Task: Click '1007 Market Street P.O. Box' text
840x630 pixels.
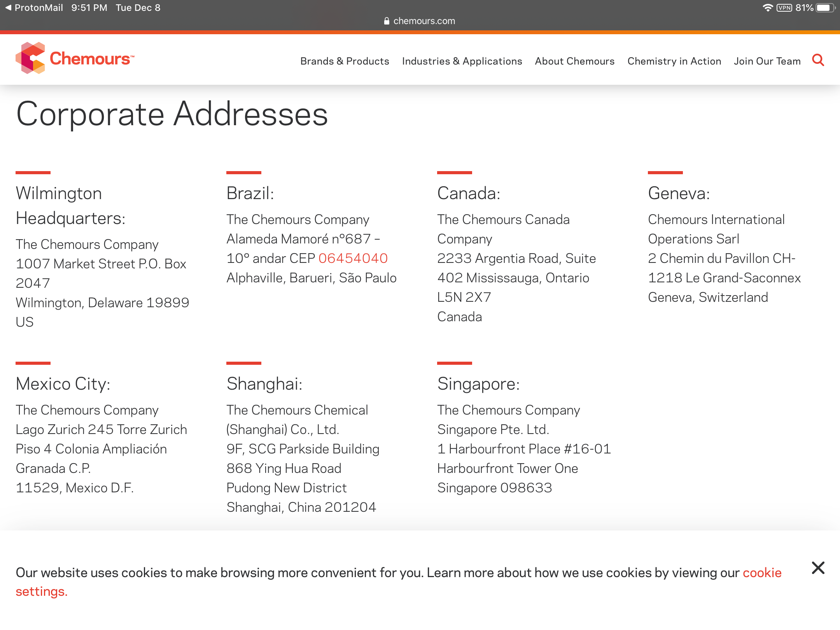Action: tap(101, 264)
